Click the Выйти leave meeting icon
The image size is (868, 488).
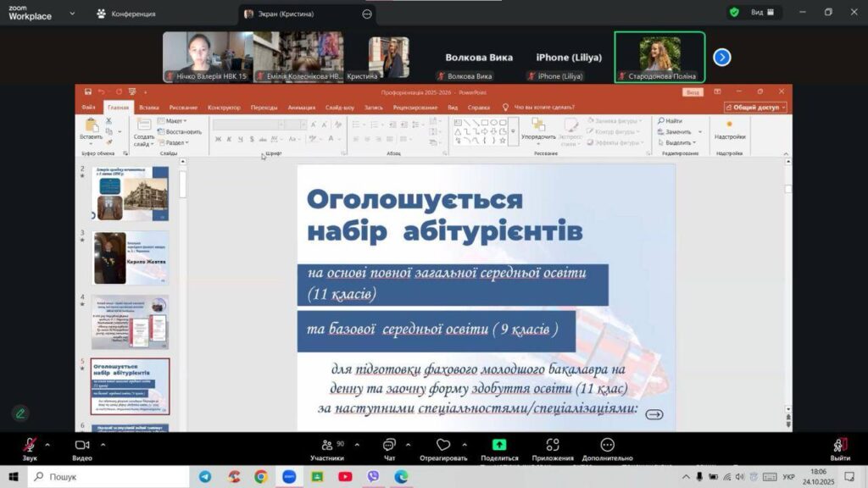pyautogui.click(x=840, y=445)
